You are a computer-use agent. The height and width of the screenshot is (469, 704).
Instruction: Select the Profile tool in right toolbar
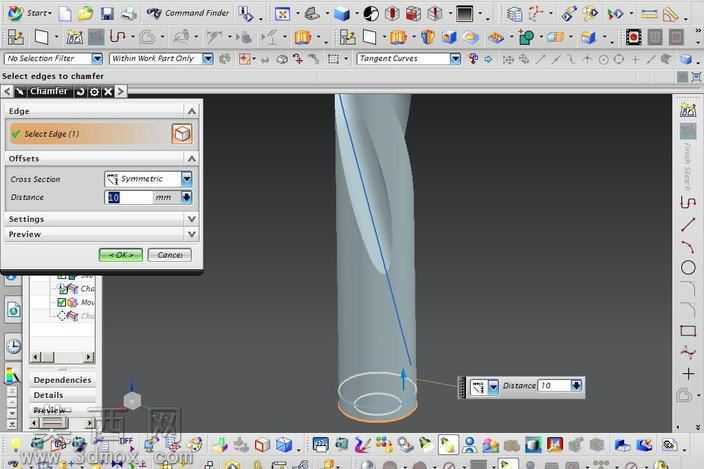(688, 202)
